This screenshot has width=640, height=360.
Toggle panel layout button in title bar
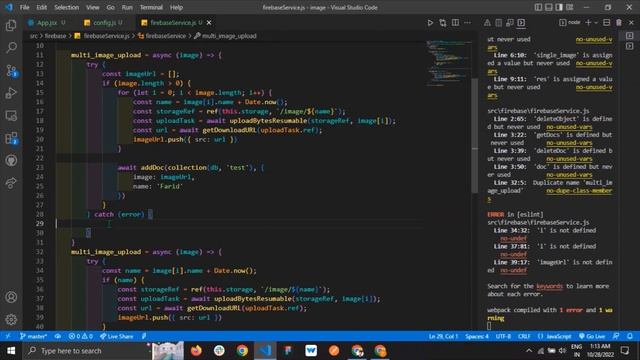point(549,7)
